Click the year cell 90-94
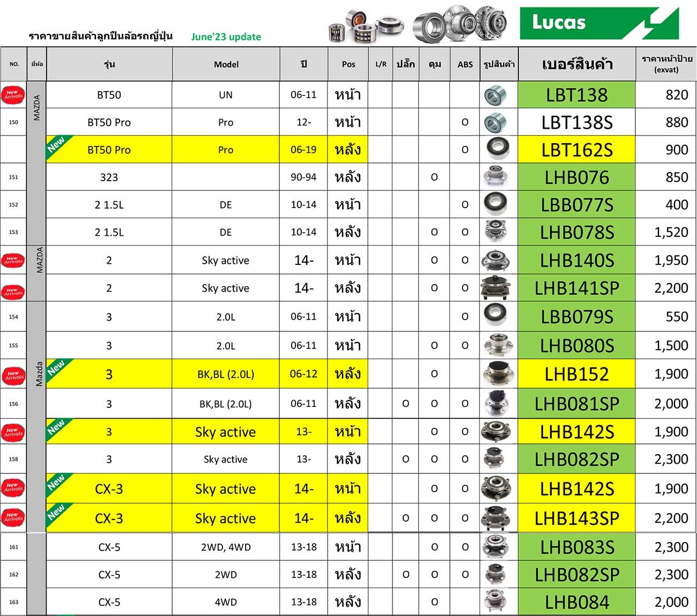This screenshot has width=697, height=616. tap(303, 177)
